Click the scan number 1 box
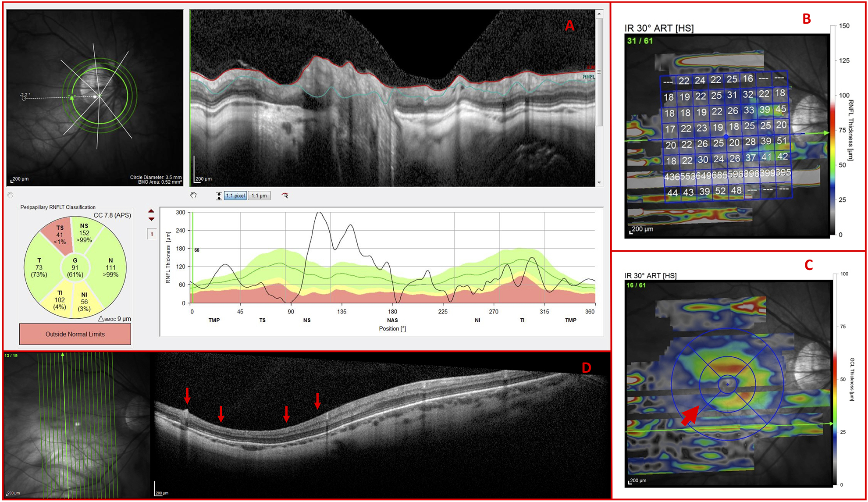 (152, 234)
